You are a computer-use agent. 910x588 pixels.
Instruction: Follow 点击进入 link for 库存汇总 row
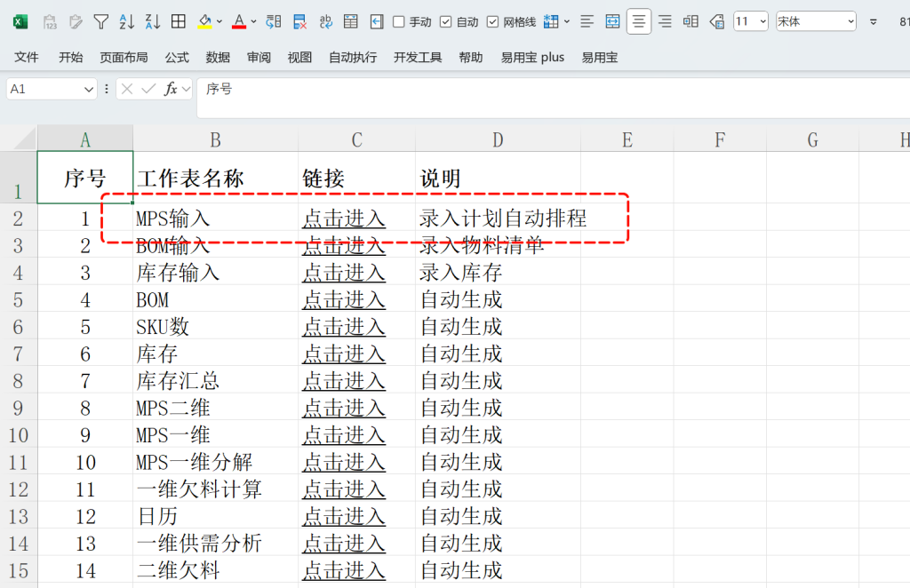(344, 381)
